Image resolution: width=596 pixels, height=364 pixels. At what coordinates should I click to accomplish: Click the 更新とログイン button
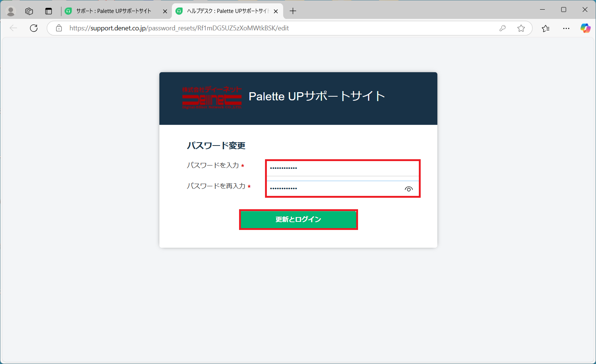[298, 220]
